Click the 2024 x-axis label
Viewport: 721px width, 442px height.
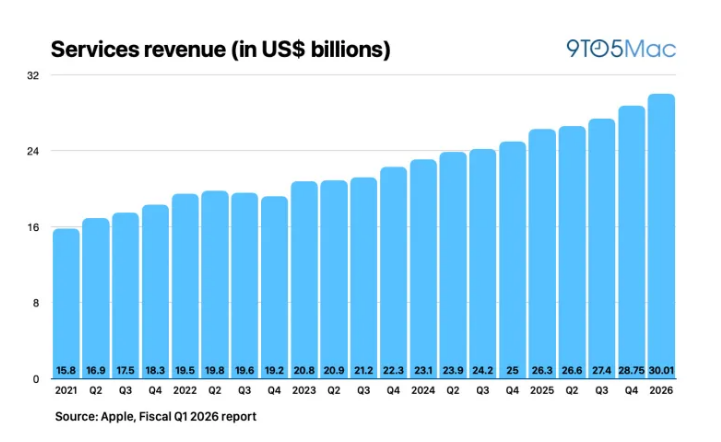pos(423,392)
